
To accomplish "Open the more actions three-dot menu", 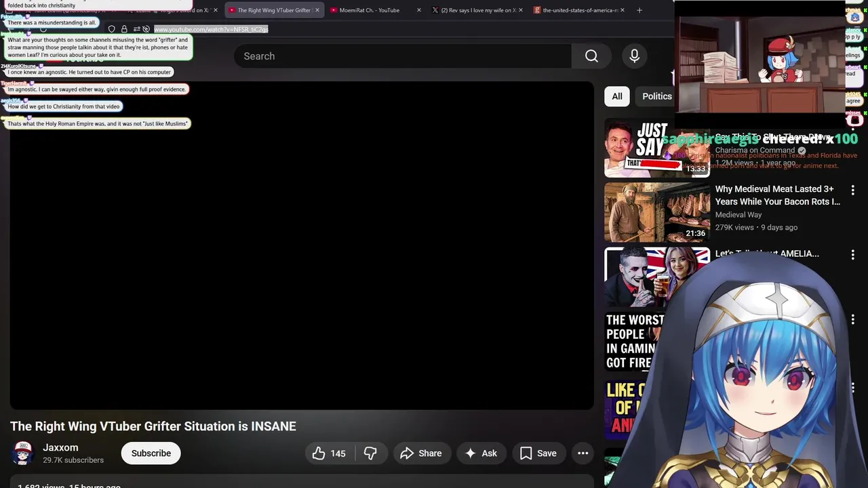I will point(583,453).
